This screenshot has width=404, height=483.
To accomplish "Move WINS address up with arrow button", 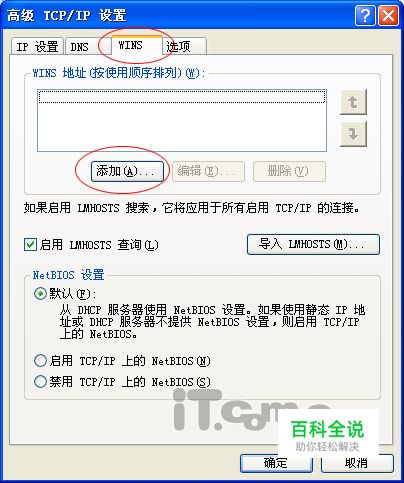I will pos(353,102).
